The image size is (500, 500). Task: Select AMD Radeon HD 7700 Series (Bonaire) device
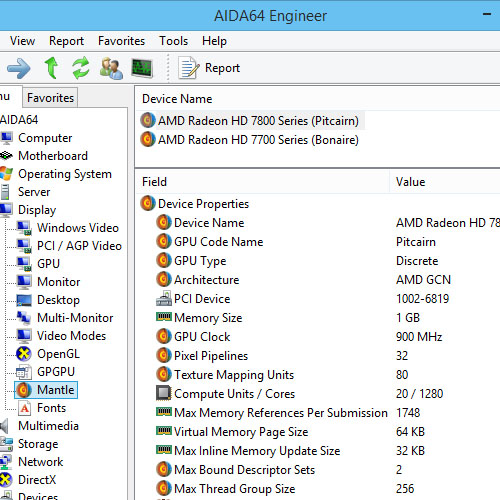(x=258, y=140)
